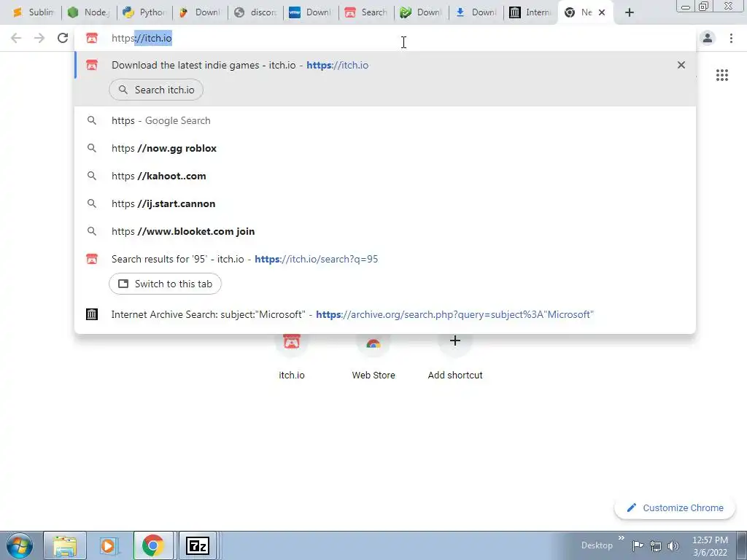Launch Windows Media Player from taskbar
The image size is (747, 560).
108,545
